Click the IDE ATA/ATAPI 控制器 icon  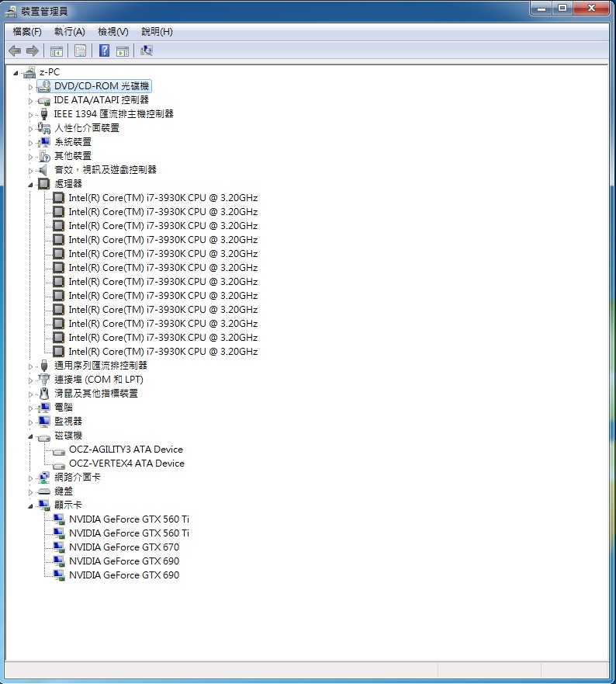[x=44, y=101]
